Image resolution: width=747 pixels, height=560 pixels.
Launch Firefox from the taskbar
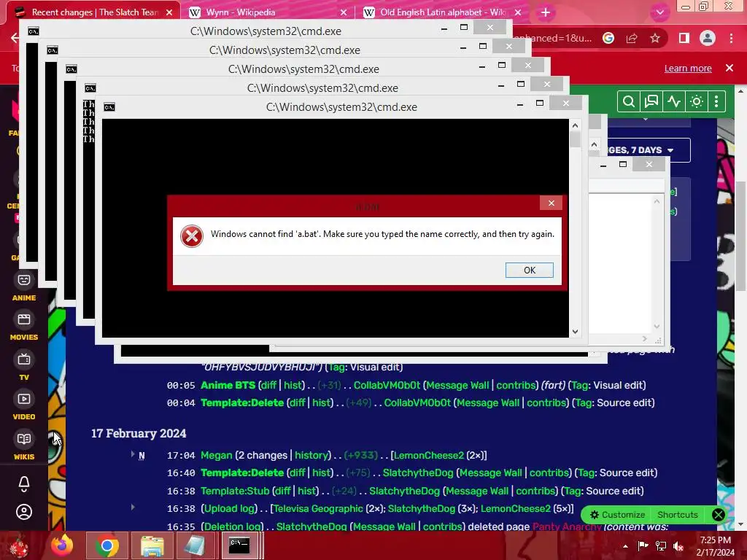tap(63, 545)
